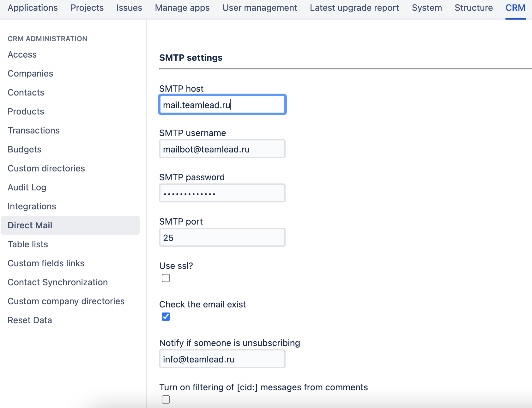The width and height of the screenshot is (532, 408).
Task: Switch to the User management tab
Action: 260,8
